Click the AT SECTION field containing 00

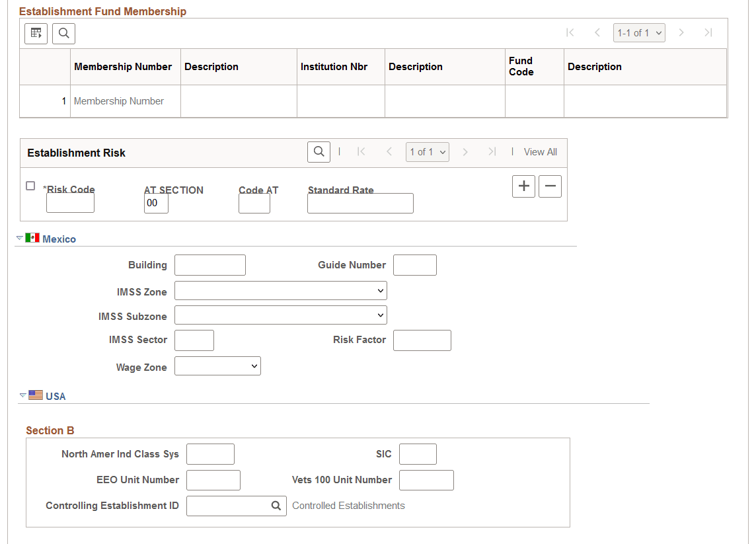[156, 203]
